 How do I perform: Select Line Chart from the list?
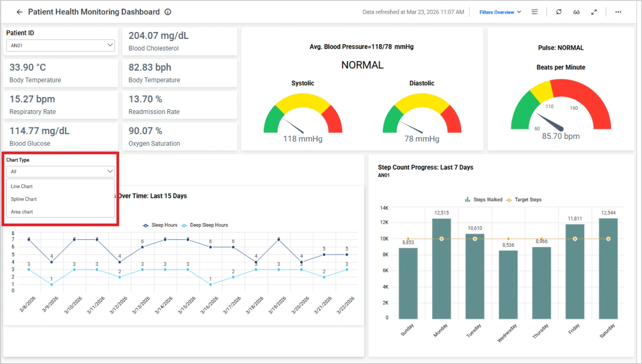point(61,186)
